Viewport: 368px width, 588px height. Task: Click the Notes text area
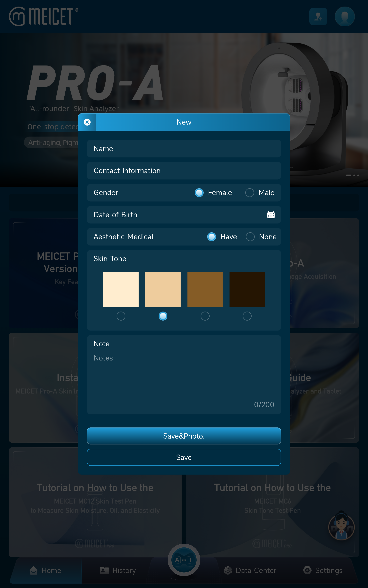coord(184,375)
